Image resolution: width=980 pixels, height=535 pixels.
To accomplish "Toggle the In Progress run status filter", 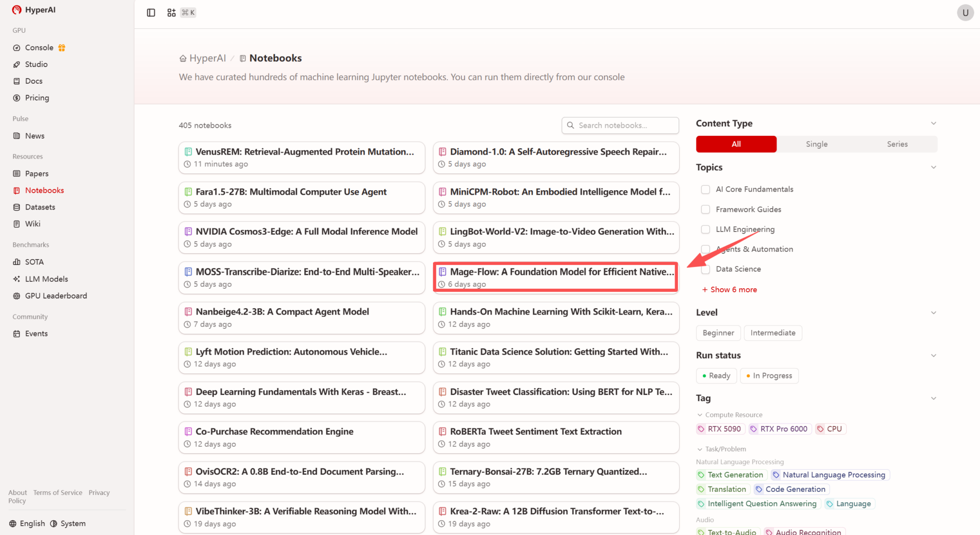I will [x=769, y=375].
